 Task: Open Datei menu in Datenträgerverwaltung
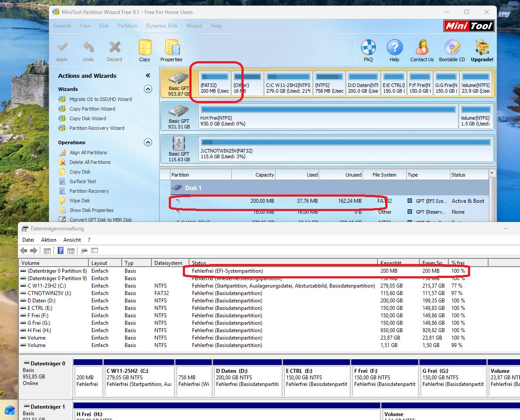tap(28, 240)
